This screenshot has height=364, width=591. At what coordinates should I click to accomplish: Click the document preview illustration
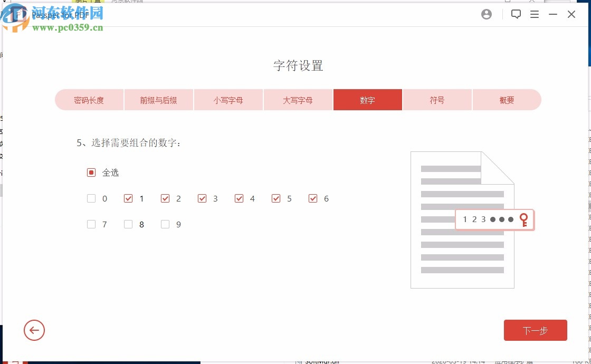click(462, 220)
